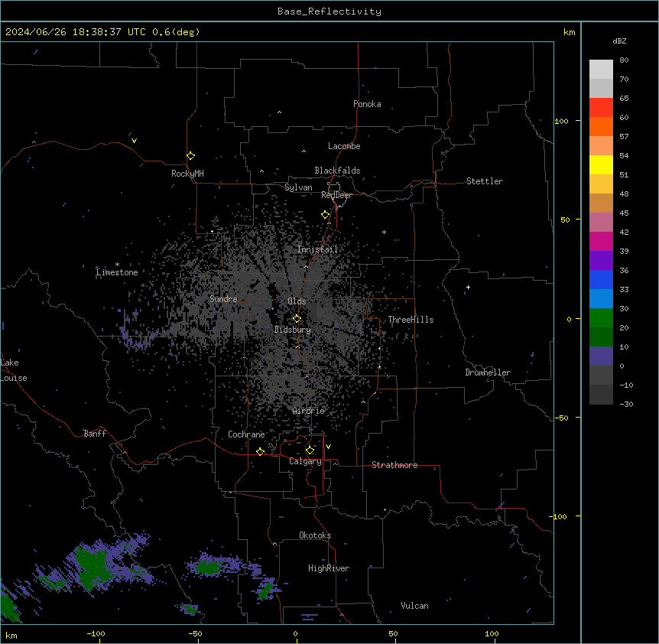Select the Cochrane label
The width and height of the screenshot is (659, 644).
coord(246,434)
